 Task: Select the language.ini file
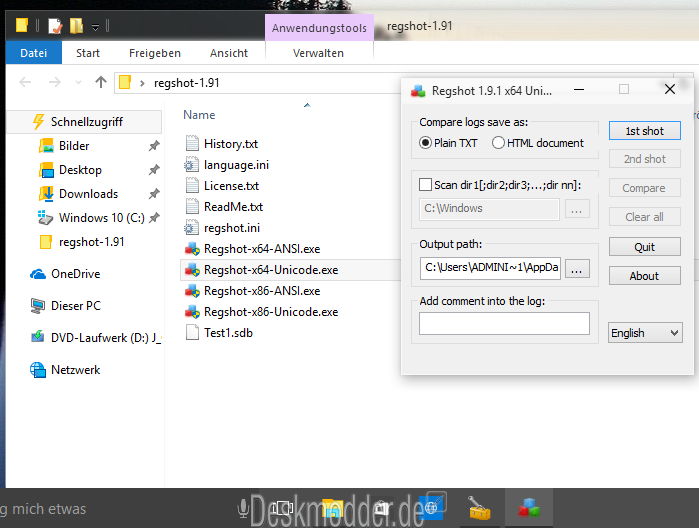tap(236, 165)
